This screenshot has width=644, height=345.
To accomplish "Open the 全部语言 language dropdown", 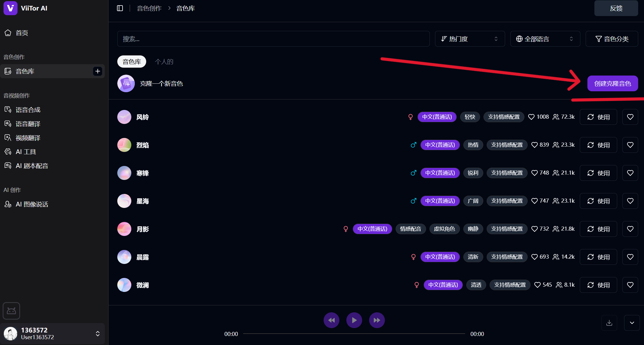I will coord(545,39).
